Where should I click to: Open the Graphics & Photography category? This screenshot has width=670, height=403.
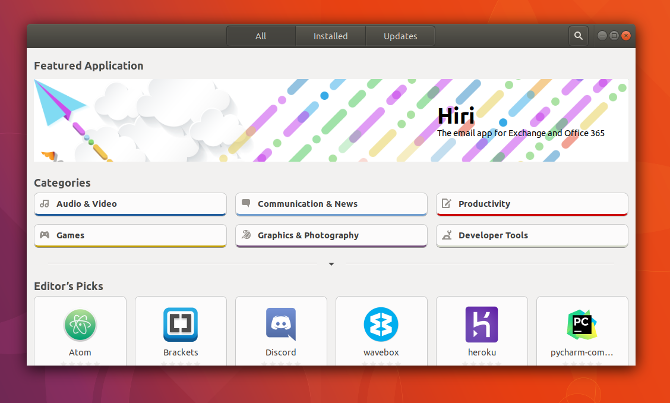point(331,235)
